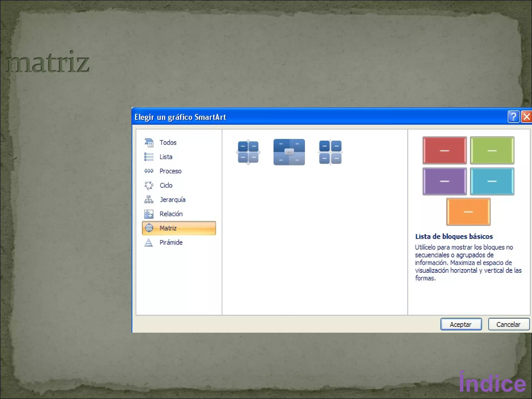Viewport: 532px width, 399px height.
Task: Select the first basic matrix layout
Action: tap(248, 152)
